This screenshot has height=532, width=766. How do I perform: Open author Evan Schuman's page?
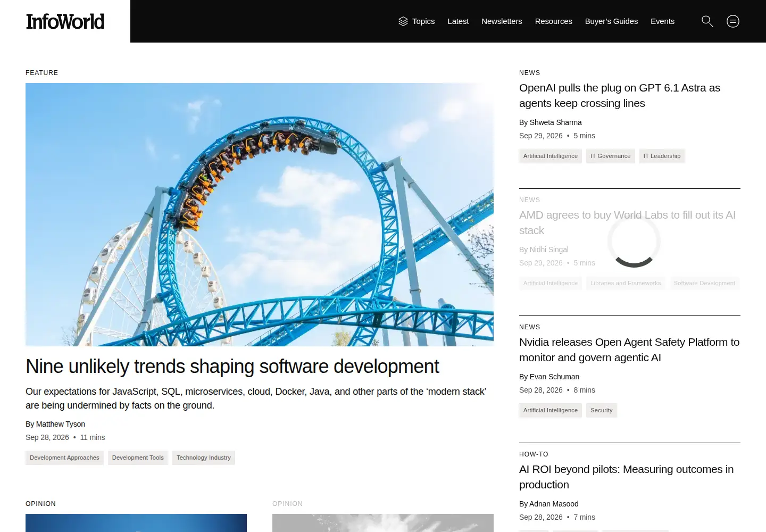click(554, 377)
